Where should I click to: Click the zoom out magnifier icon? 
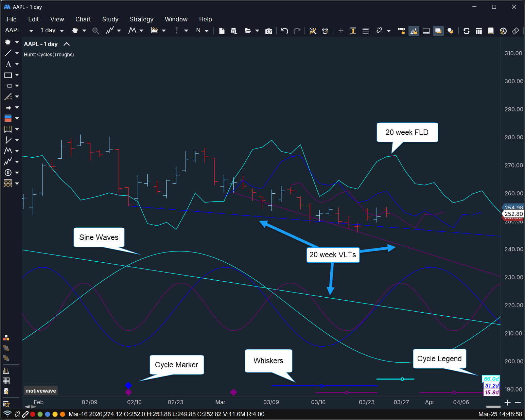(96, 31)
